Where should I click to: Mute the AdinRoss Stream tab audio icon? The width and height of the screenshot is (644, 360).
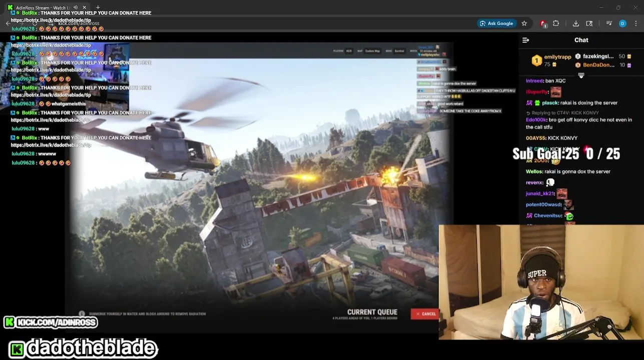point(76,7)
